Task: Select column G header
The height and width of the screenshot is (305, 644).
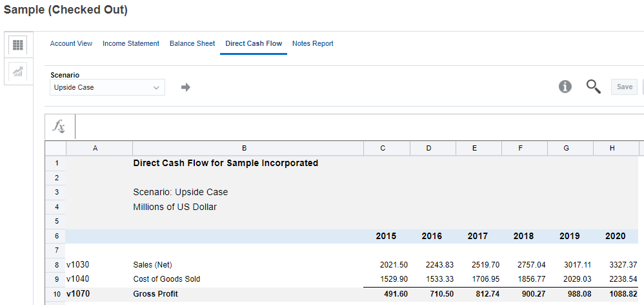Action: point(570,149)
